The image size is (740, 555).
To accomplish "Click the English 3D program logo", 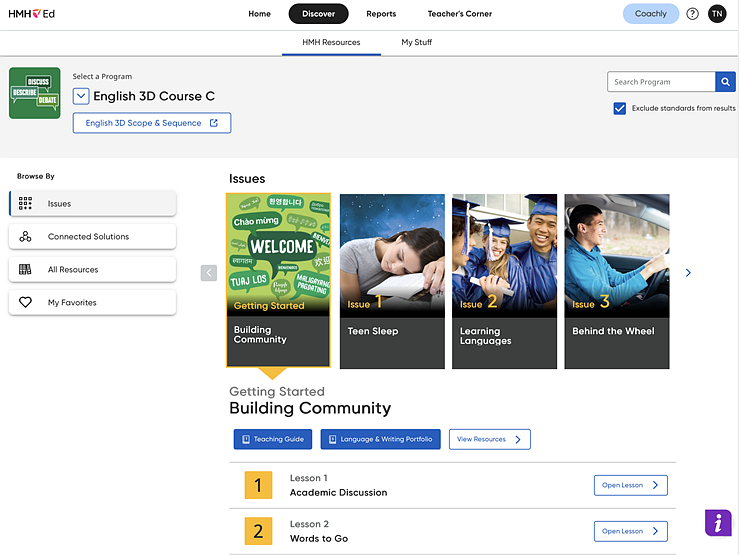I will 34,93.
